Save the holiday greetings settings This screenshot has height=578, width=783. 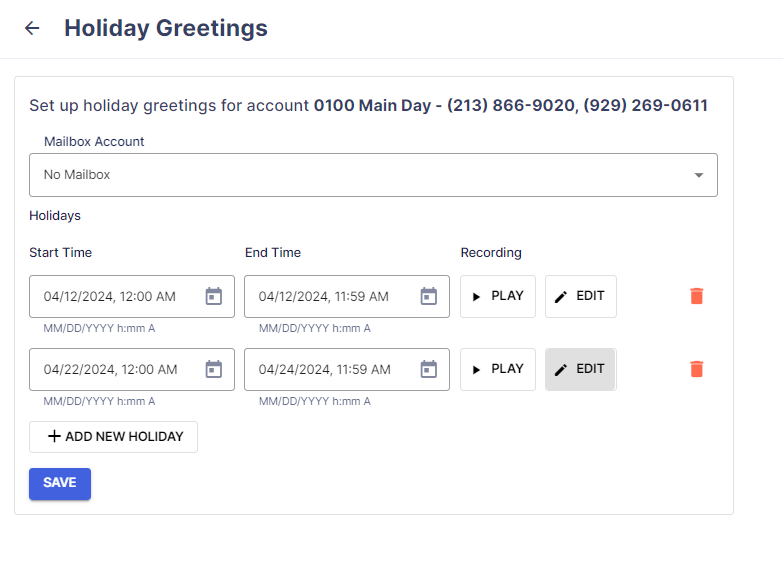point(60,484)
